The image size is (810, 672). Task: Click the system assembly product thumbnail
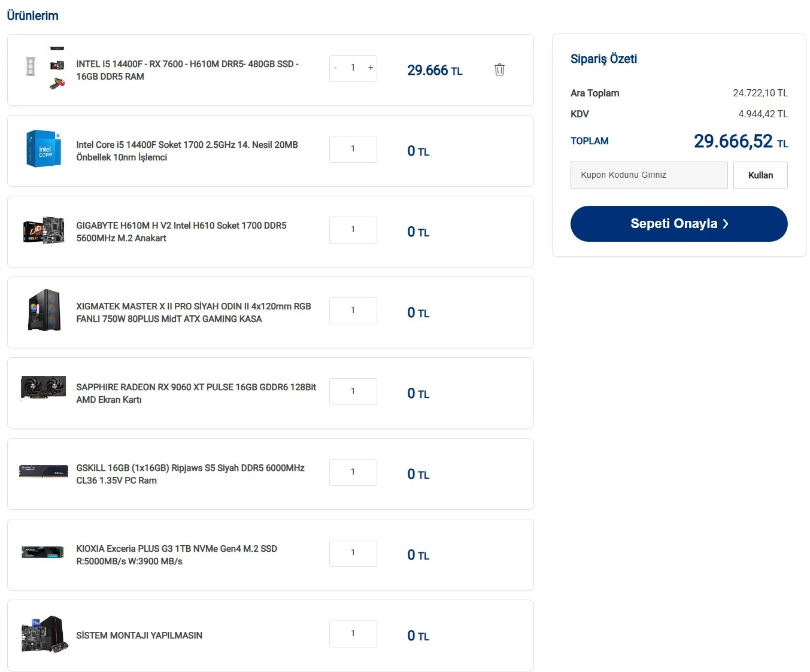point(44,634)
